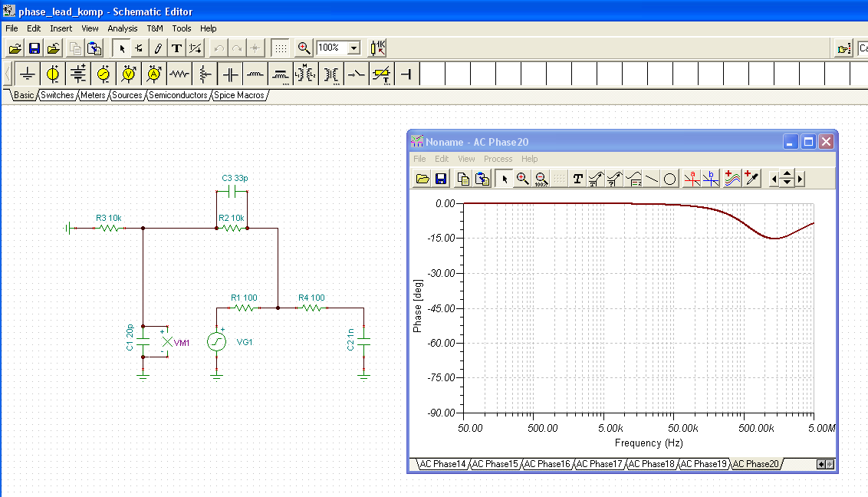Toggle the grid display in schematic toolbar
Image resolution: width=868 pixels, height=497 pixels.
pos(281,48)
